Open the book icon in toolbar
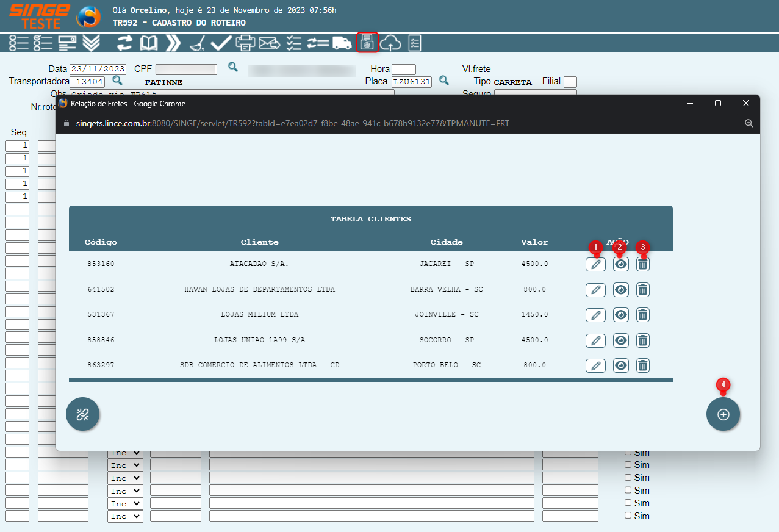The image size is (779, 532). 149,43
